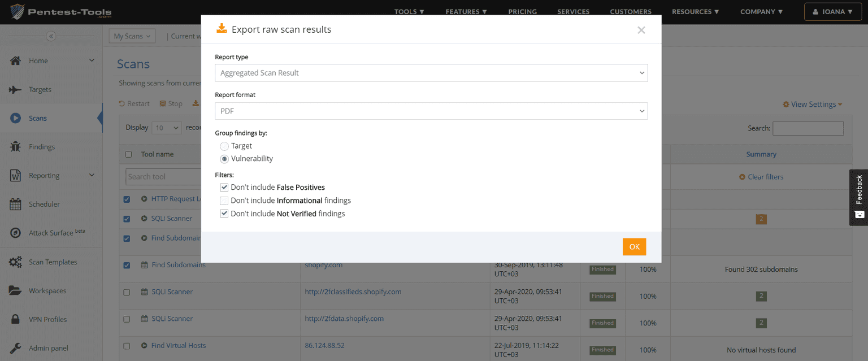Uncheck Don't include False Positives

point(224,187)
